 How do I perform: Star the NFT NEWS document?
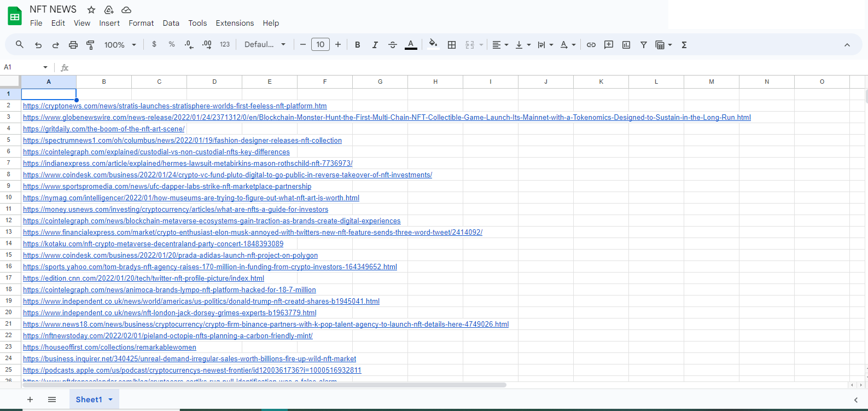[91, 10]
